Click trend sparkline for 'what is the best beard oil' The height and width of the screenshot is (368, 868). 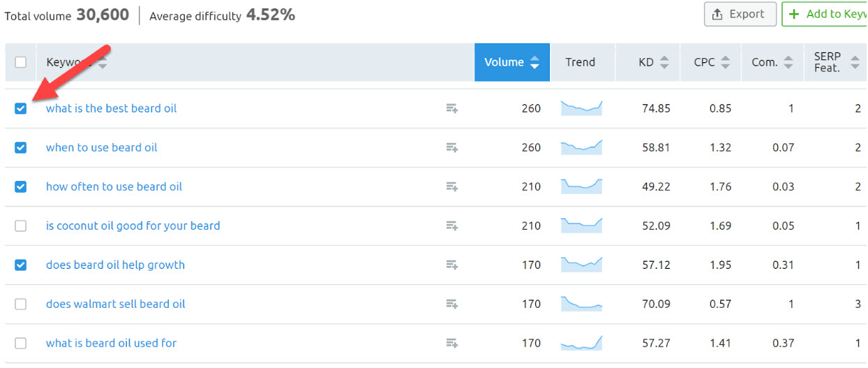tap(581, 108)
